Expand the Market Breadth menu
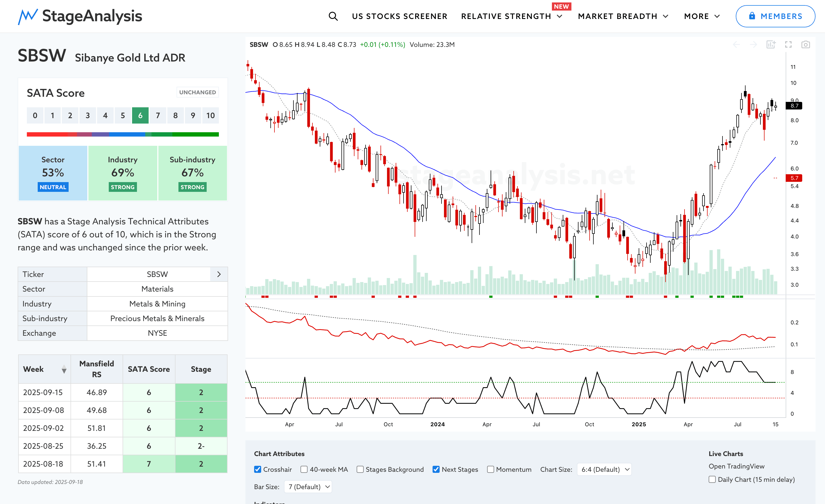 coord(623,16)
